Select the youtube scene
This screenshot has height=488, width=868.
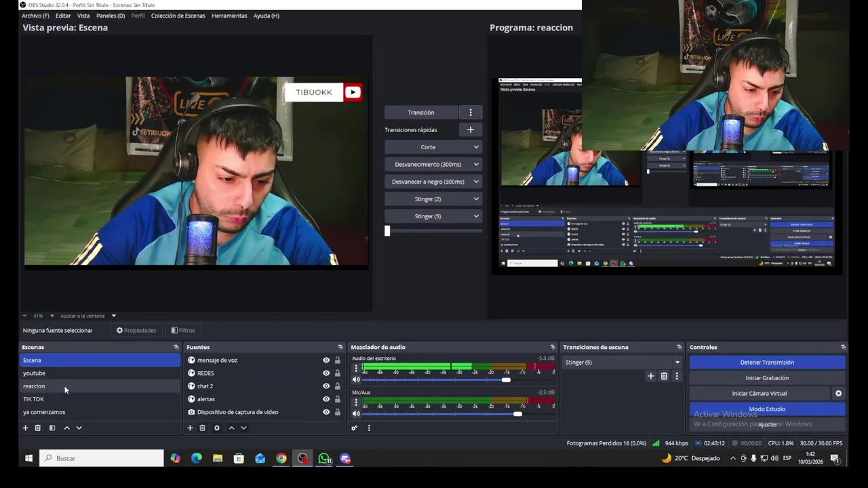click(x=100, y=373)
